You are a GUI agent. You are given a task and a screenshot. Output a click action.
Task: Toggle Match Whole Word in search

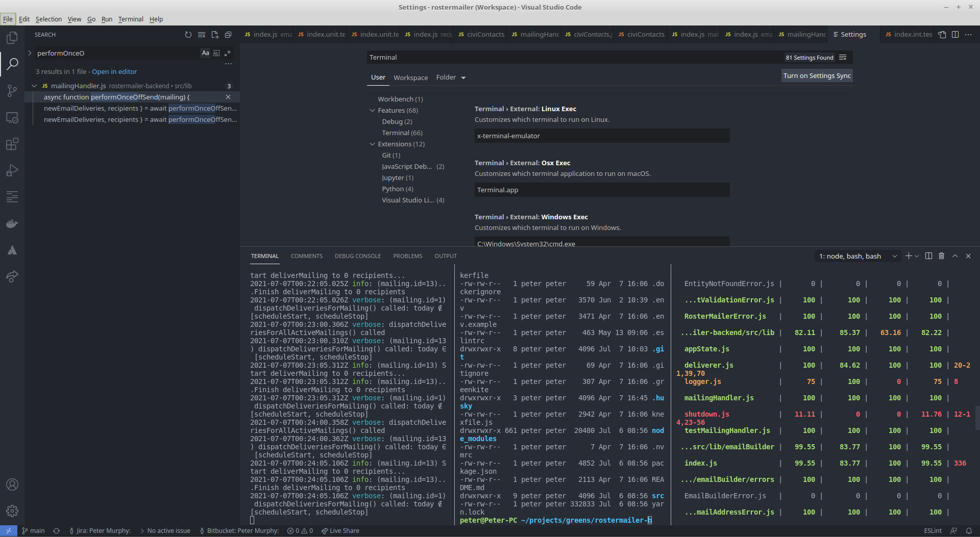click(216, 53)
